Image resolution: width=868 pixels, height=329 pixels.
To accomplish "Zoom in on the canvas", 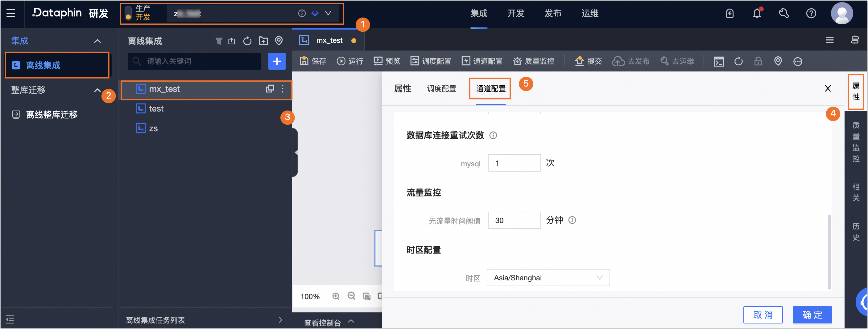I will point(336,296).
